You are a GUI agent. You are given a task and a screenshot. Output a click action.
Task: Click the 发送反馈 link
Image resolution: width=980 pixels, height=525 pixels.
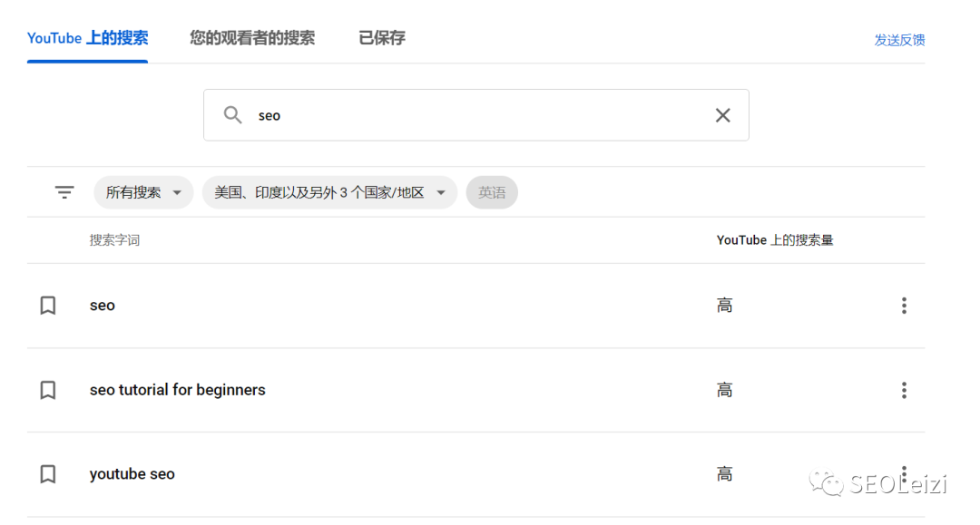899,40
